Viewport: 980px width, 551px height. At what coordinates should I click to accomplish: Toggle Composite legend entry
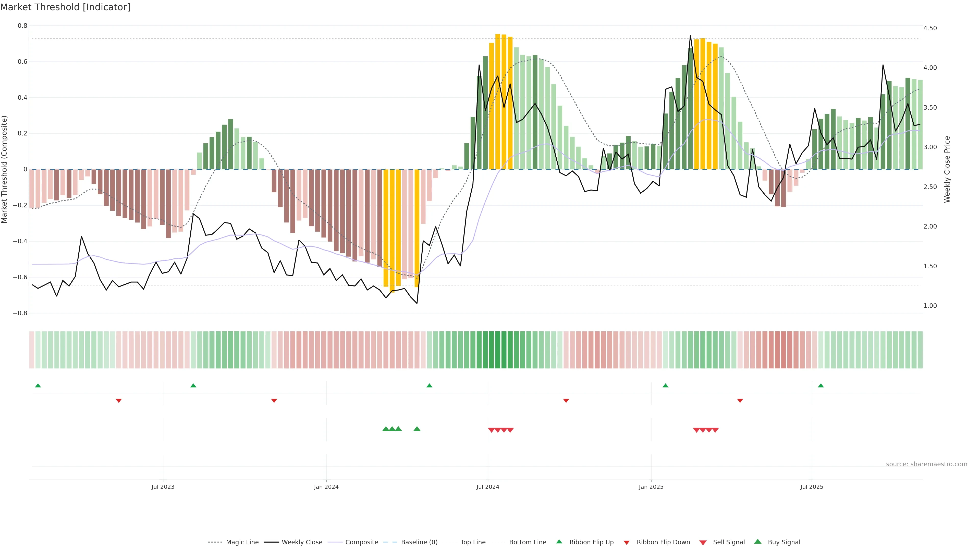(361, 542)
